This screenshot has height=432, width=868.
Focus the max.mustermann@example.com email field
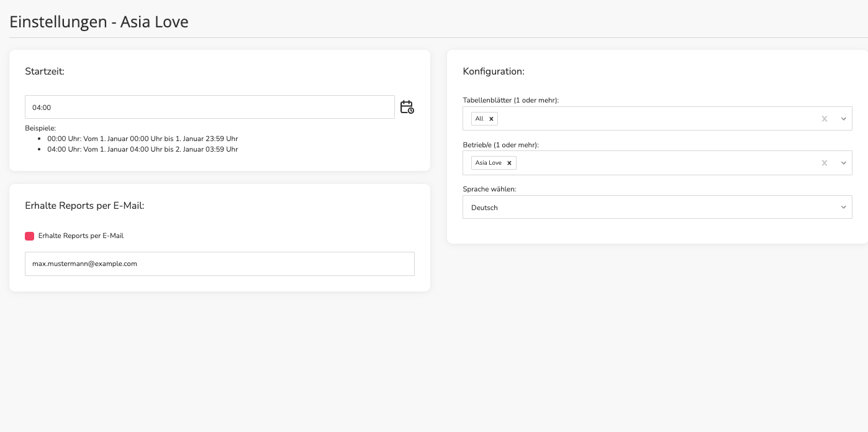220,264
